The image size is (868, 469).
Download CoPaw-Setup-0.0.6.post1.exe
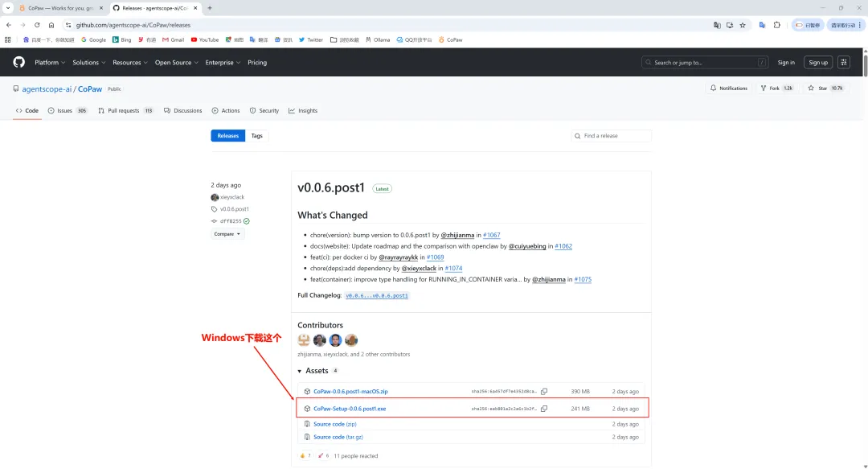click(350, 409)
